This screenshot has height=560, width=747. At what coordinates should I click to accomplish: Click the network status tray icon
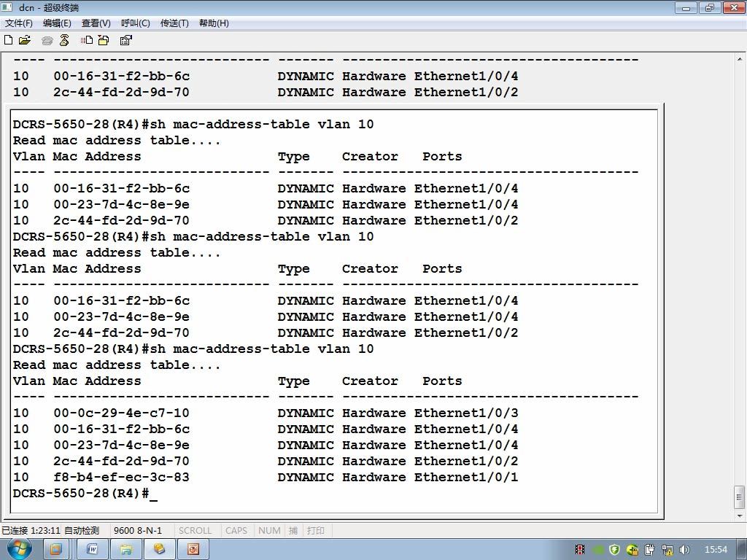[667, 550]
